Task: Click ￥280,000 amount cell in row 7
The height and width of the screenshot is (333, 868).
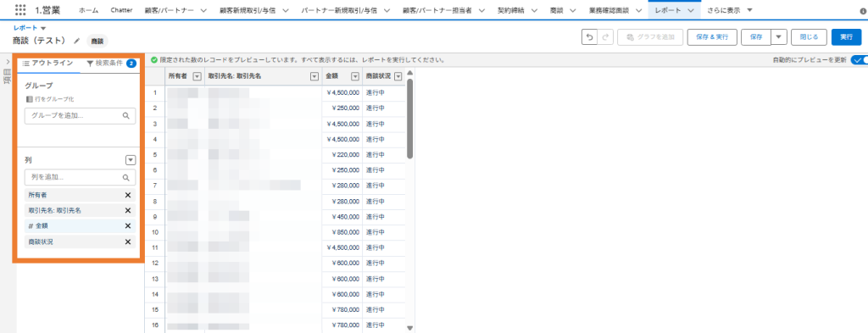Action: (x=342, y=186)
